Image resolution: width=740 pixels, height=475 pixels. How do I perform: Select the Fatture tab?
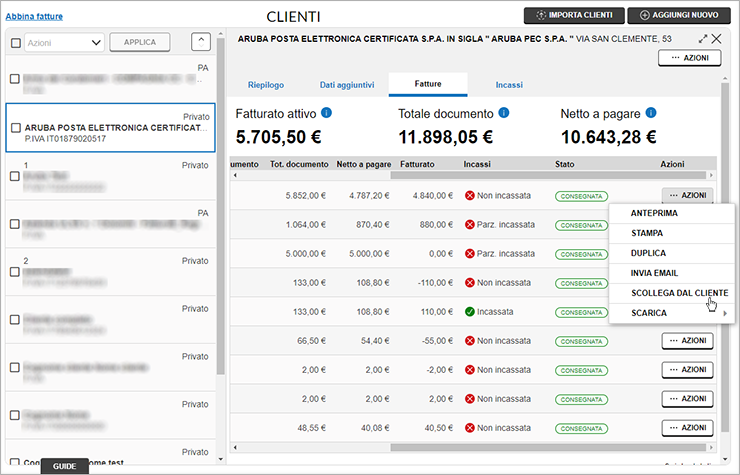coord(428,84)
